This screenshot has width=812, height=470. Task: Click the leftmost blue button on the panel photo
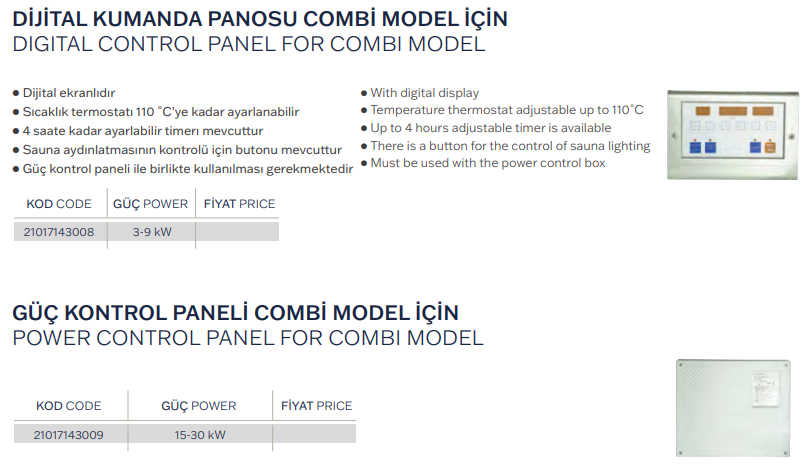(x=695, y=147)
